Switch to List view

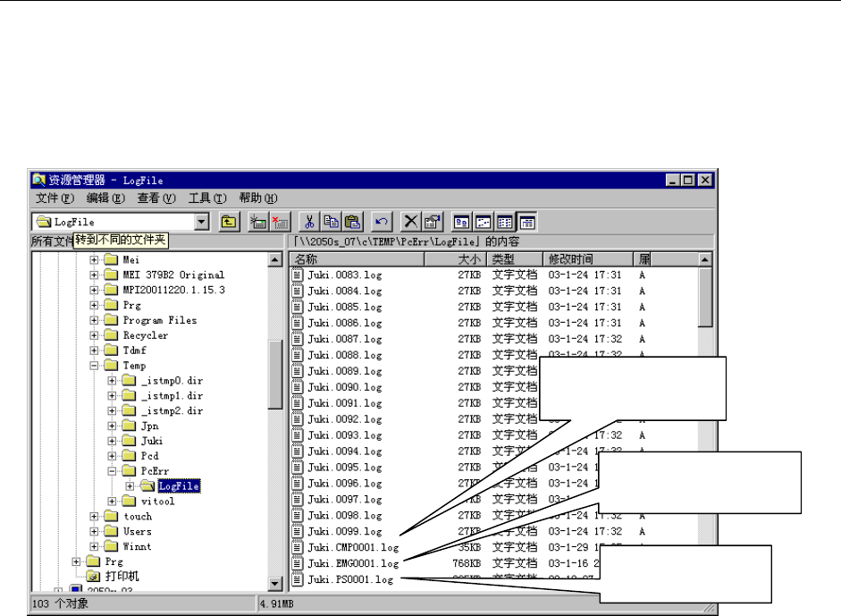[505, 222]
